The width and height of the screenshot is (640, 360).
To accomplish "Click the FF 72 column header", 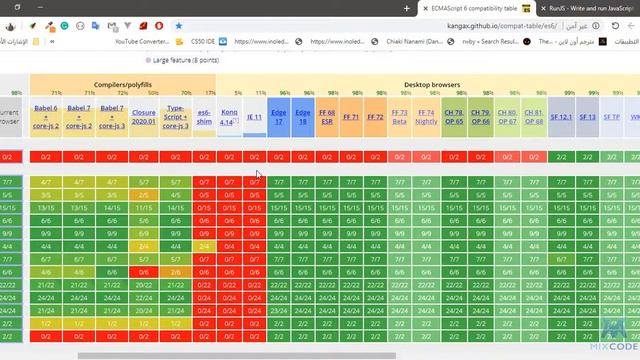I will [375, 117].
